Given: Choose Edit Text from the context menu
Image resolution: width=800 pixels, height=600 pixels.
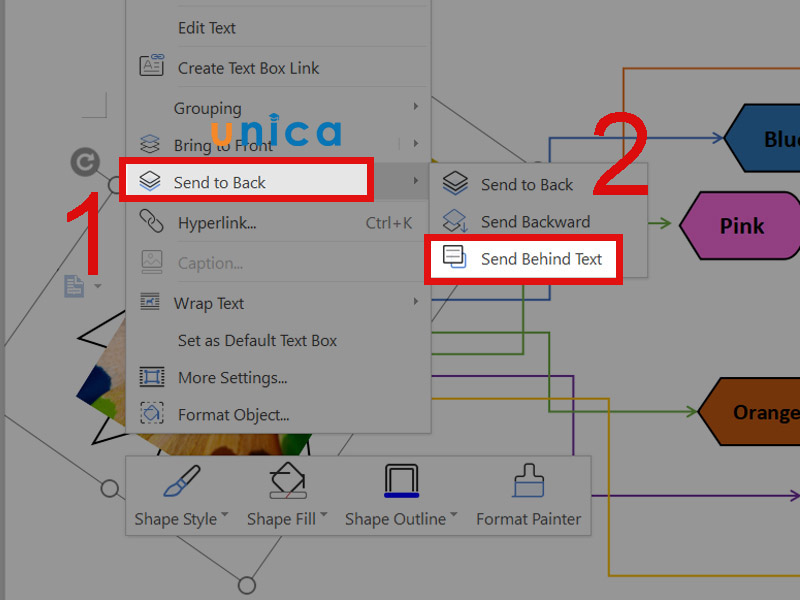Looking at the screenshot, I should click(x=207, y=28).
